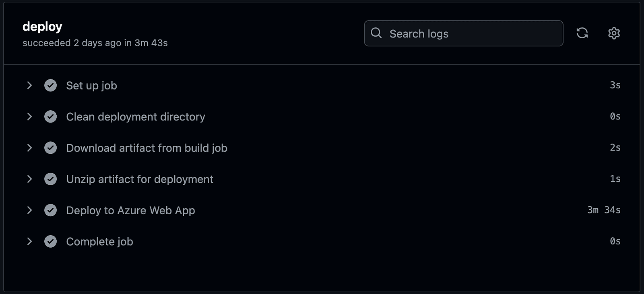This screenshot has height=294, width=644.
Task: Click the Download artifact step success checkmark
Action: tap(50, 148)
